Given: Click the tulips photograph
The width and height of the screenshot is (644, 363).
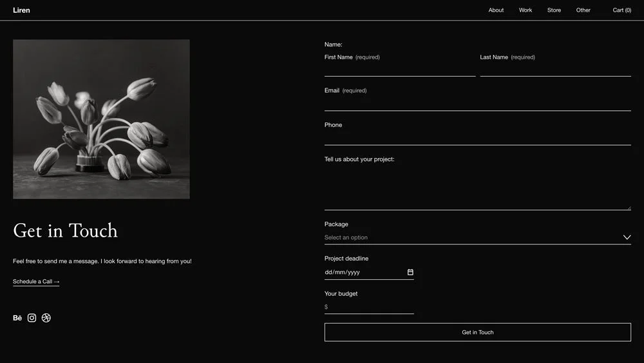Looking at the screenshot, I should point(102,119).
